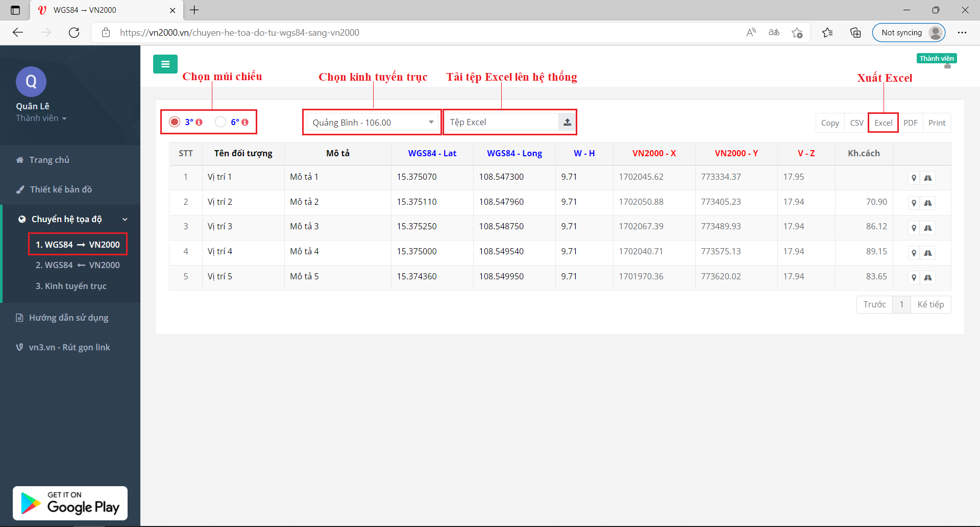Add this page to favorites

pyautogui.click(x=797, y=33)
